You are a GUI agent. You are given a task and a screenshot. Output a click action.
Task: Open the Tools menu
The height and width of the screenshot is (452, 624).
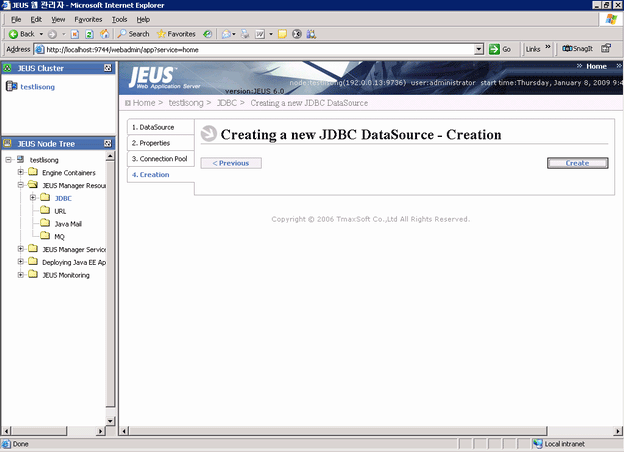coord(119,19)
